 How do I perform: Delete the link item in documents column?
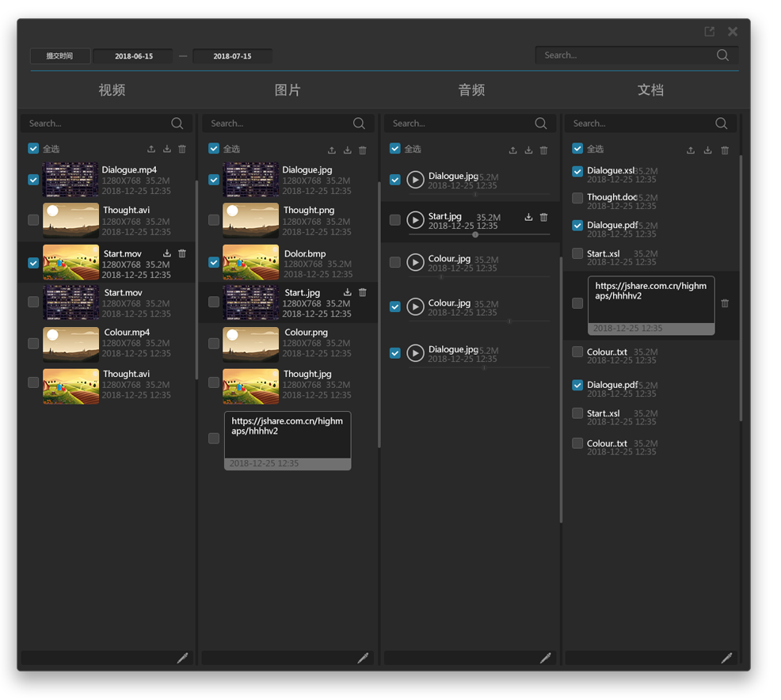click(725, 303)
